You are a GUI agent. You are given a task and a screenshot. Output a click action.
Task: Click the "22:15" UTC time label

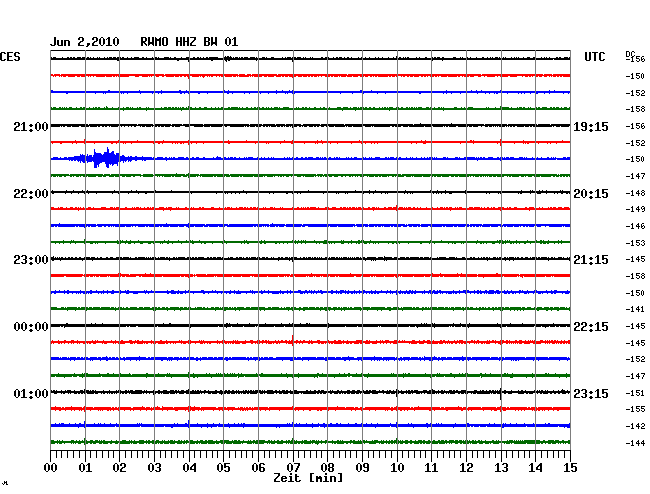click(x=591, y=327)
